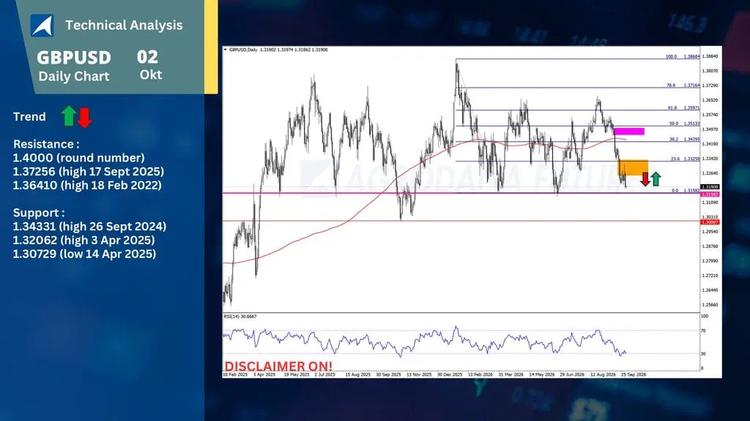Click the Fibonacci '100.0' level label

coord(671,56)
